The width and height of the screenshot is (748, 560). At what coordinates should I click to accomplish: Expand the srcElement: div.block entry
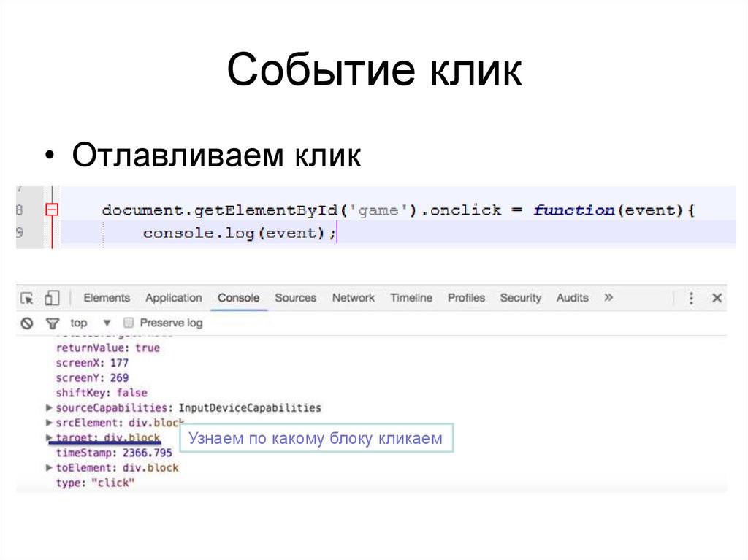[x=48, y=422]
